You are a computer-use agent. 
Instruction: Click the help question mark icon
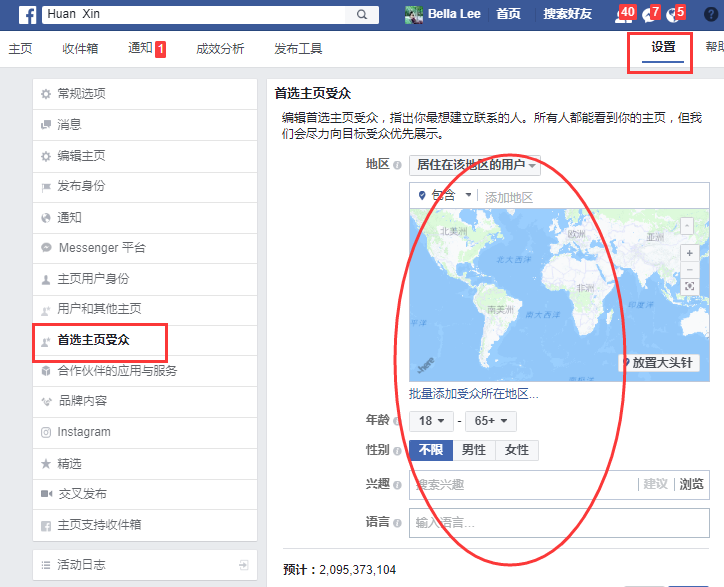[711, 15]
